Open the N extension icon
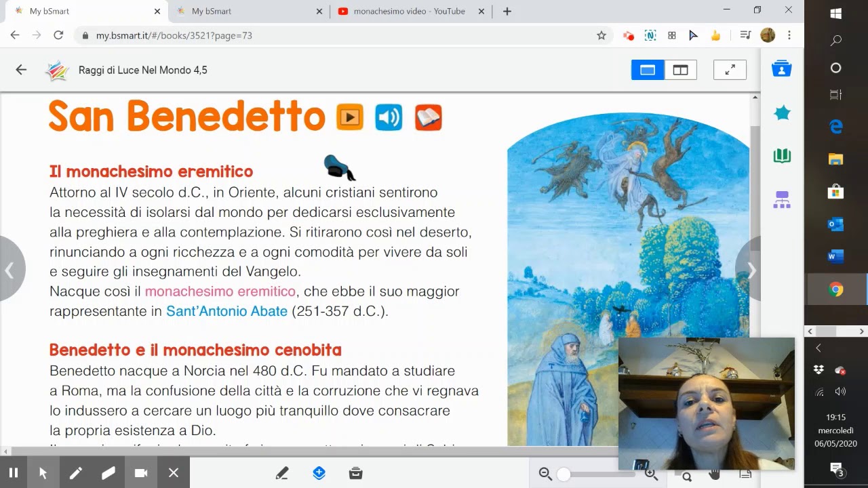This screenshot has width=868, height=488. (x=650, y=35)
